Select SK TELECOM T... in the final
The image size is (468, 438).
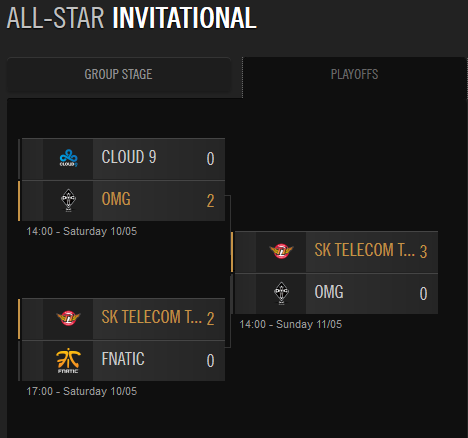pos(365,250)
